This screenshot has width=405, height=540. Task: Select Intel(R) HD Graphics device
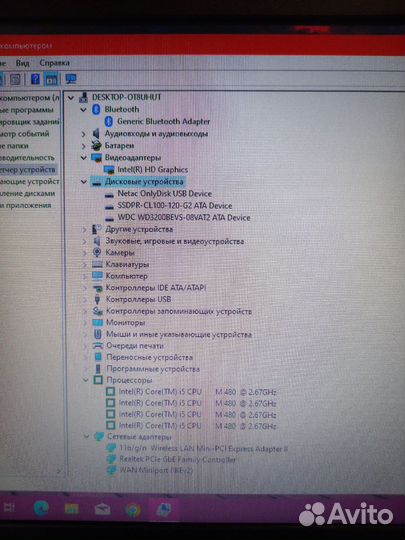point(153,170)
